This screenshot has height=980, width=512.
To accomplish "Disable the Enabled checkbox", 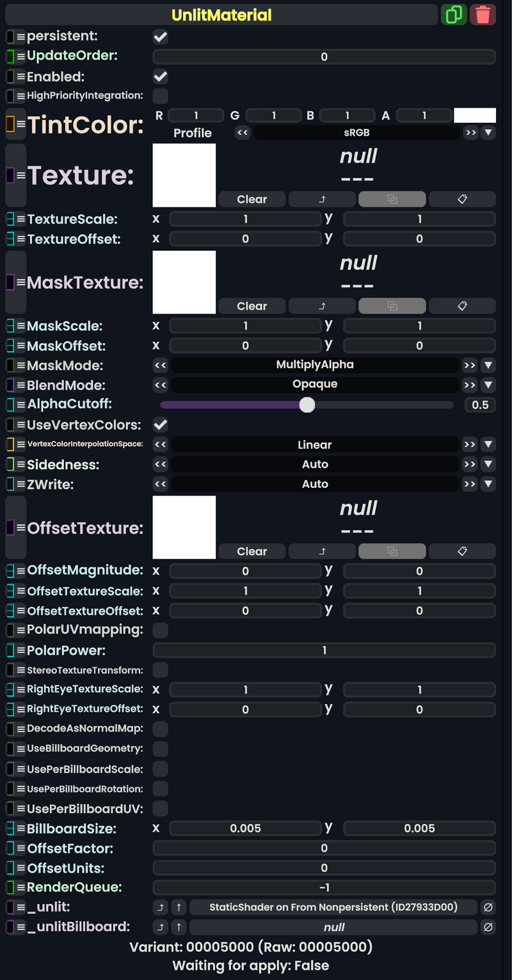I will [x=160, y=77].
